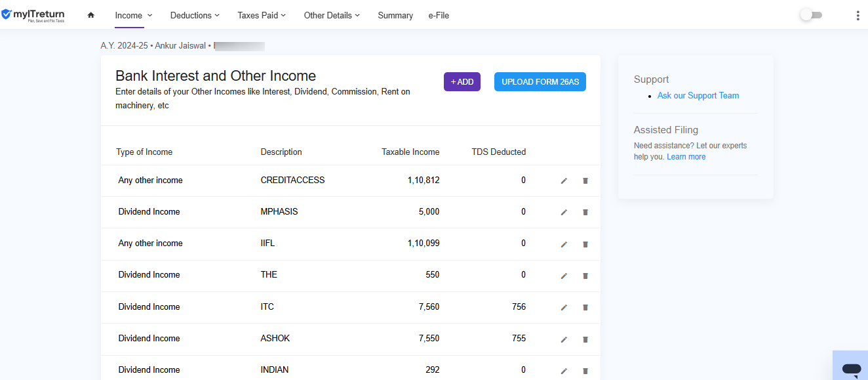Screen dimensions: 868x380
Task: Edit the IIFL income entry
Action: (564, 244)
